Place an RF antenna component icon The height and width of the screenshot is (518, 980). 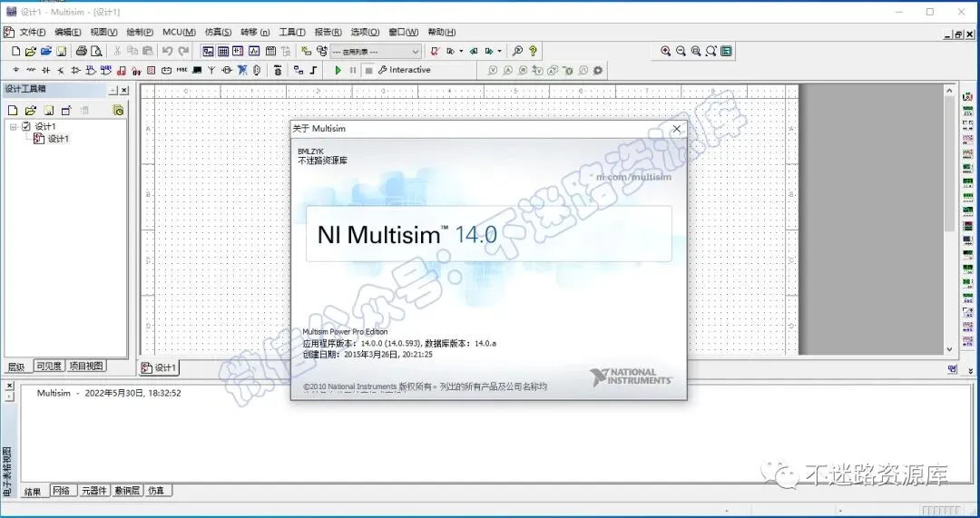coord(211,71)
